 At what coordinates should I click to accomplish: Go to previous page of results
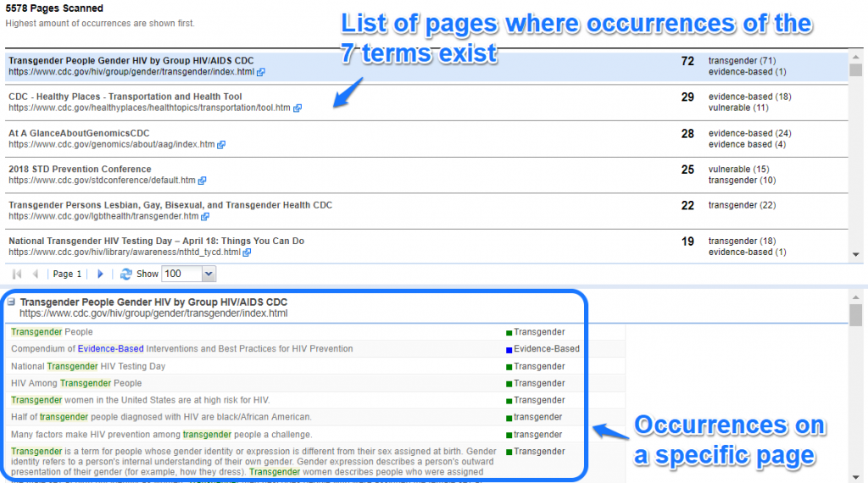coord(36,275)
